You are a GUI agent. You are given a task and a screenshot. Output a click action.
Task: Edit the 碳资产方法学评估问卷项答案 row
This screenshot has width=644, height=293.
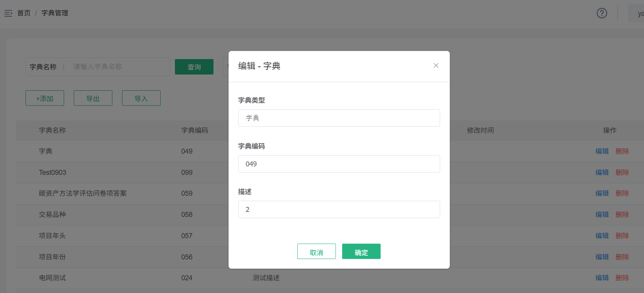pos(602,193)
